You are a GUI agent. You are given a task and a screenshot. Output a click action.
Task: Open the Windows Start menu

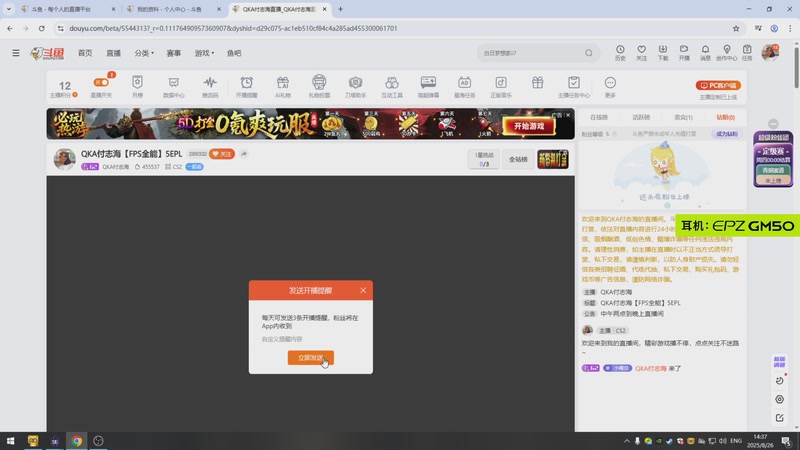[x=11, y=441]
